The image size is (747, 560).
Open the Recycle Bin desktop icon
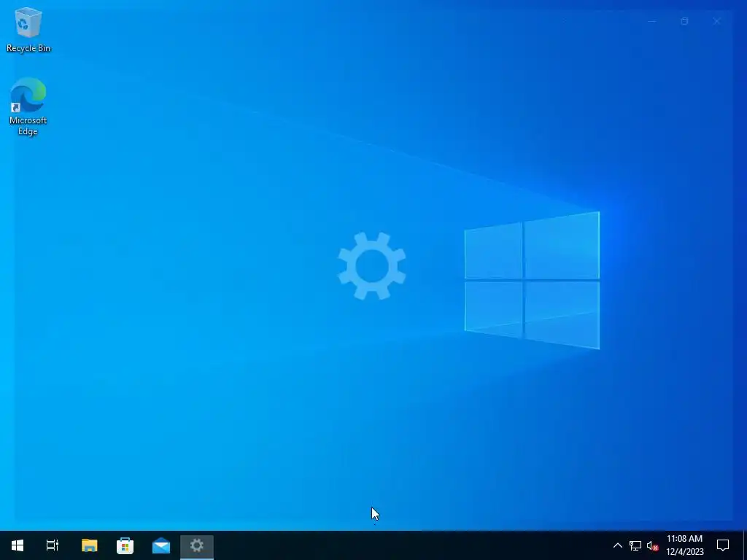click(28, 29)
